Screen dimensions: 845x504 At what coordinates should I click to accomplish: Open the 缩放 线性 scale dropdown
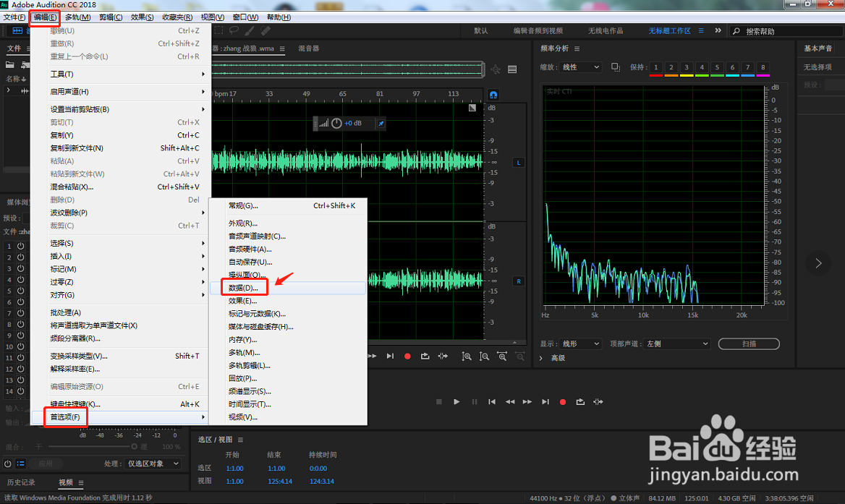point(580,67)
